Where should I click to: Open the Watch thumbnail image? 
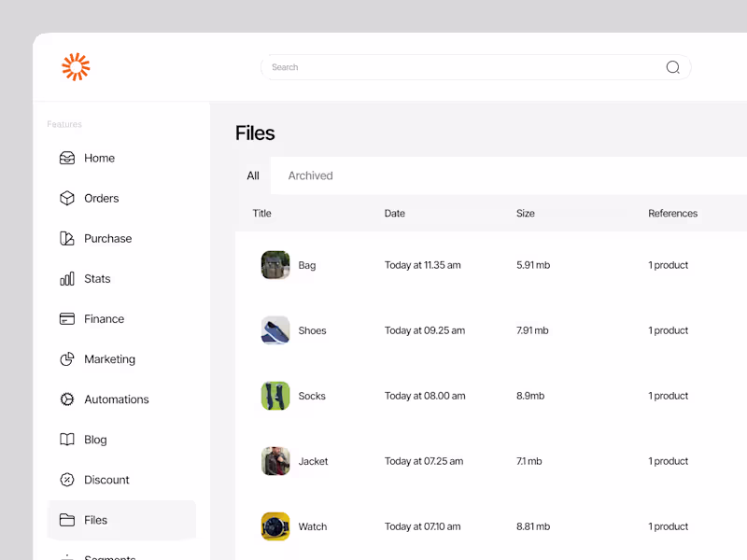[x=275, y=526]
